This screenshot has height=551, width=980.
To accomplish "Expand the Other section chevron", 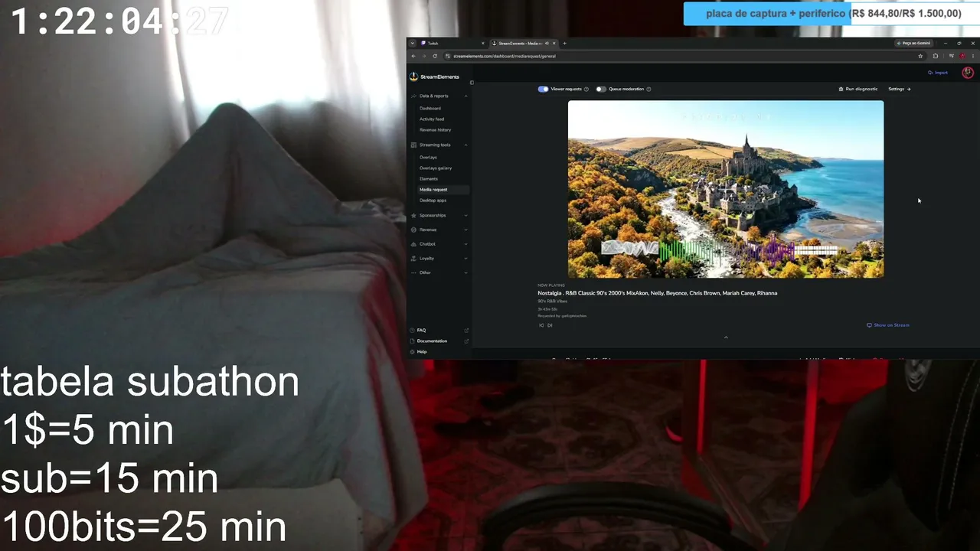I will [x=466, y=272].
